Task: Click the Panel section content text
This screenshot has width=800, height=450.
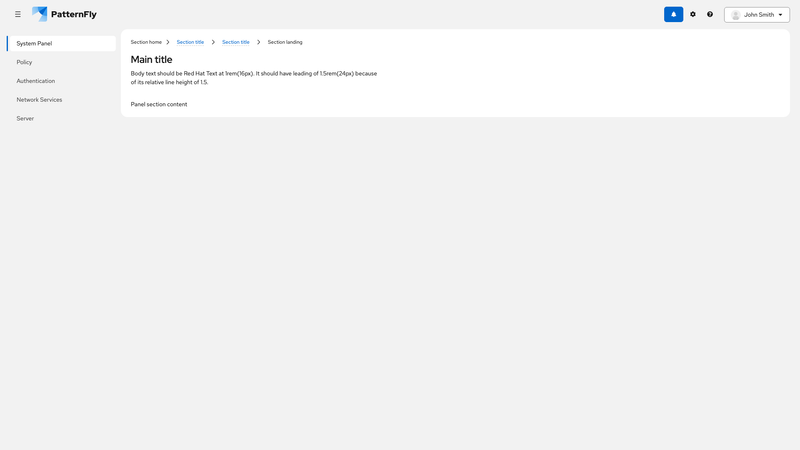Action: coord(159,104)
